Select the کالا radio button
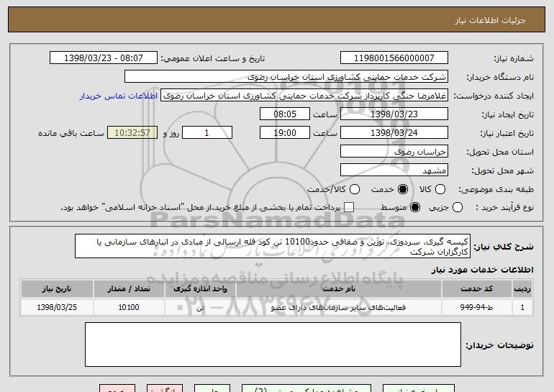 440,189
